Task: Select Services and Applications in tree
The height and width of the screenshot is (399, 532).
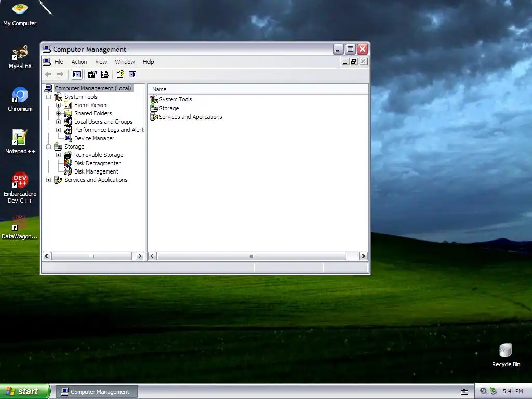Action: tap(96, 180)
